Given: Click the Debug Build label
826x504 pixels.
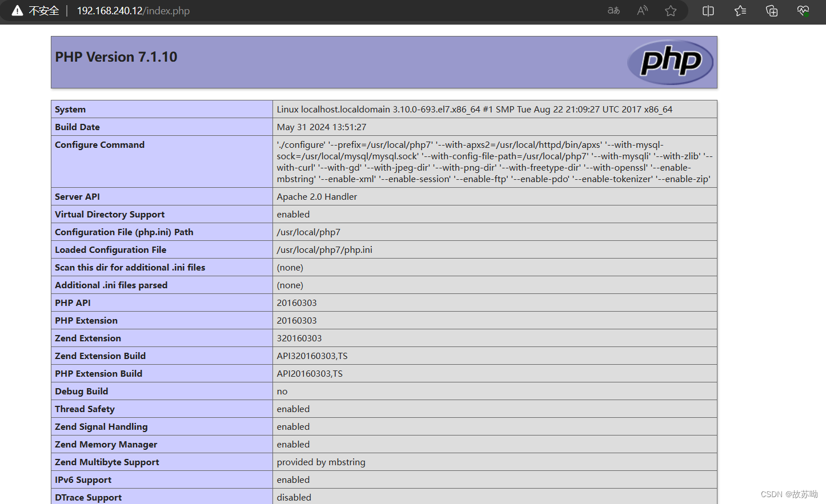Looking at the screenshot, I should [81, 392].
